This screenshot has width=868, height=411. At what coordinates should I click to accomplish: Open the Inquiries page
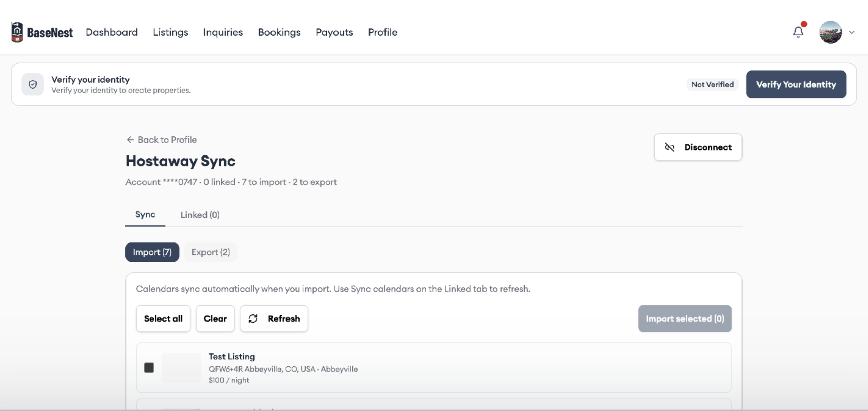(223, 32)
